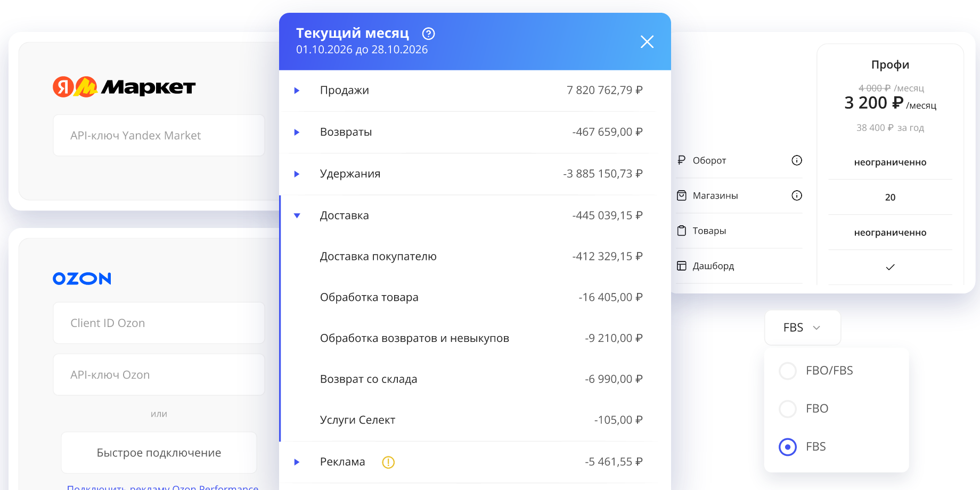
Task: Click the dashboard layout icon beside Дашборд
Action: tap(682, 266)
